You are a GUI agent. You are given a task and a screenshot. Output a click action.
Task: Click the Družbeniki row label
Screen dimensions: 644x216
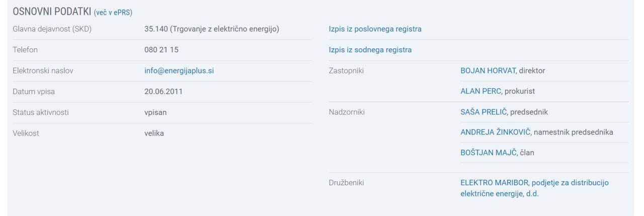point(346,183)
